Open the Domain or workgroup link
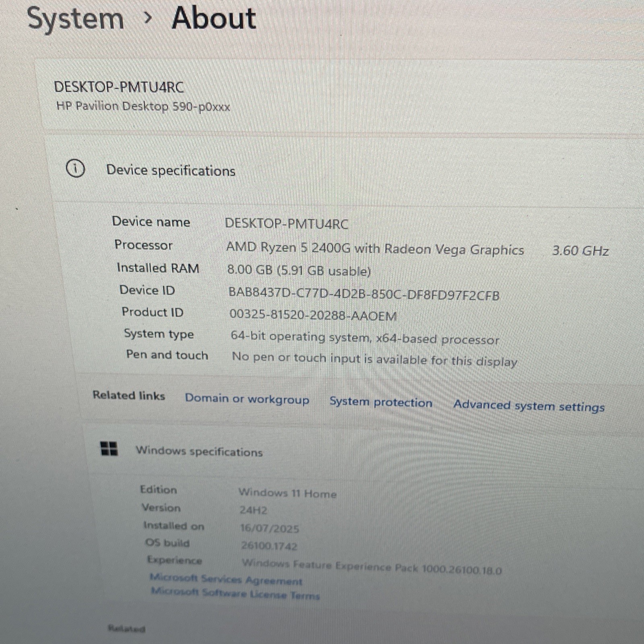 pos(247,399)
